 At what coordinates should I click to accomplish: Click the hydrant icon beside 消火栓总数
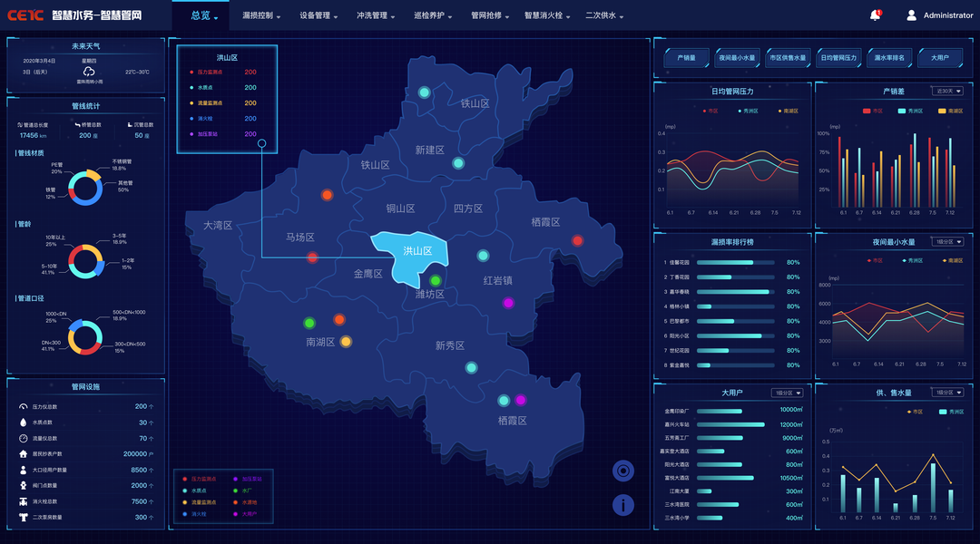point(23,501)
